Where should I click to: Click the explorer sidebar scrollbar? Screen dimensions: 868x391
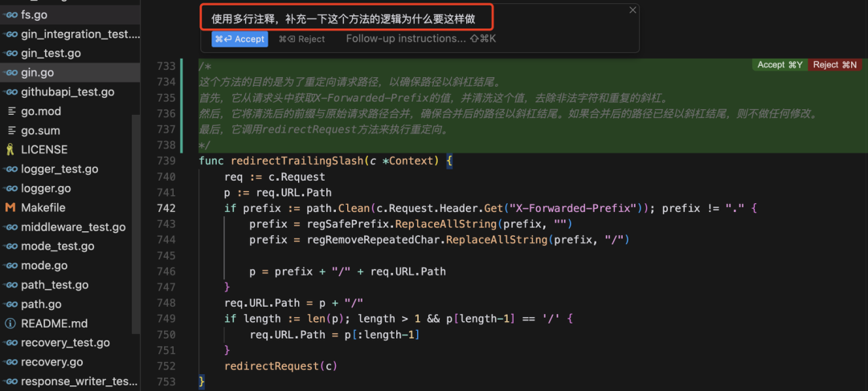136,224
